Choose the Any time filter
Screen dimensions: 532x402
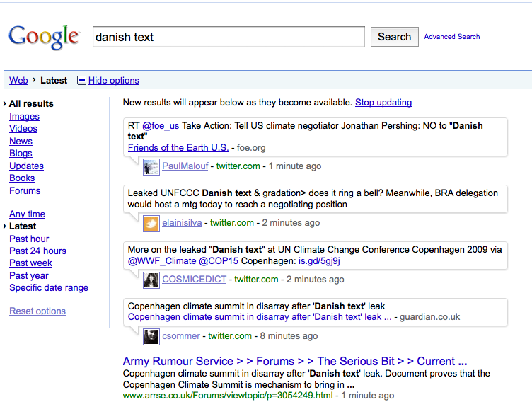coord(27,214)
